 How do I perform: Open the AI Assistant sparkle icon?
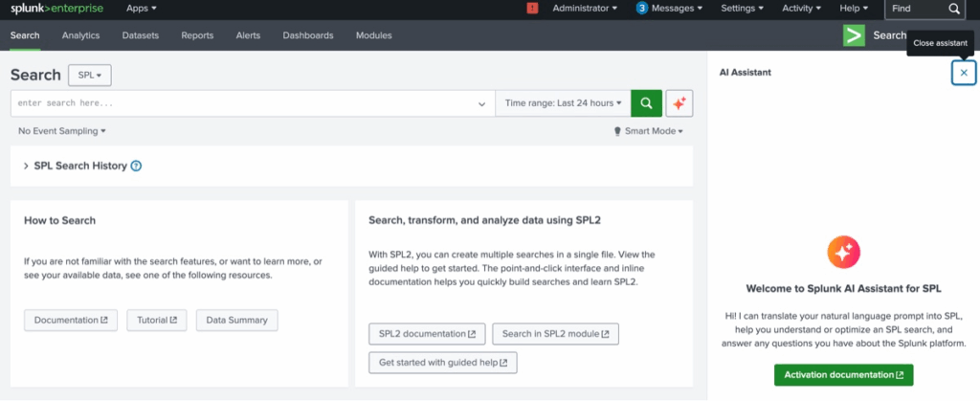click(x=679, y=103)
